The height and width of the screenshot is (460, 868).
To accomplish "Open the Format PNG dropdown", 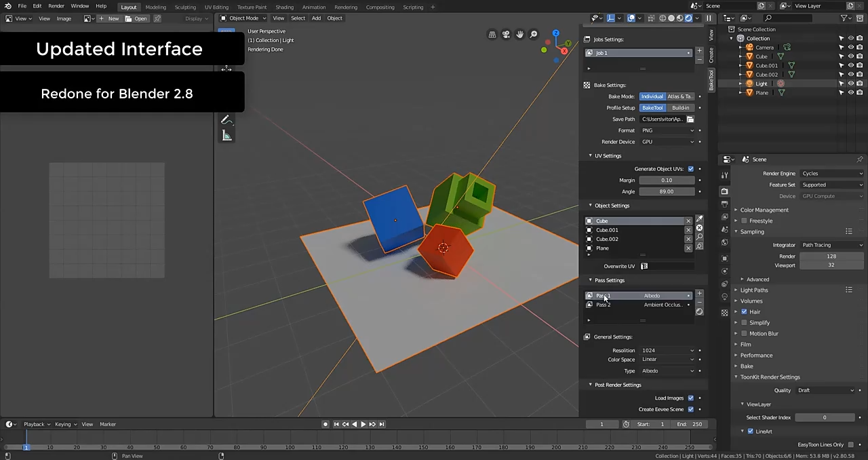I will click(668, 130).
